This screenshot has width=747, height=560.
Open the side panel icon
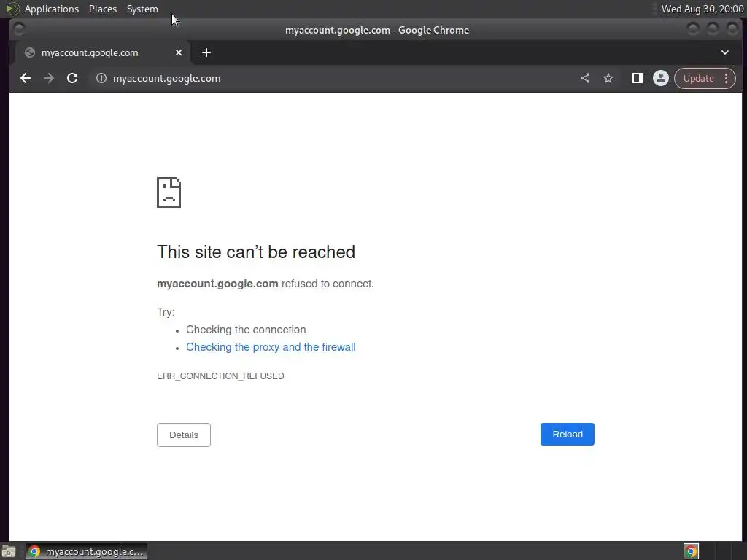(x=637, y=78)
